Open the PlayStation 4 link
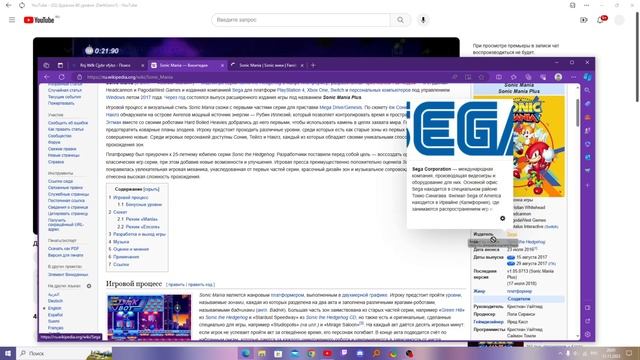Image resolution: width=640 pixels, height=360 pixels. [x=291, y=90]
